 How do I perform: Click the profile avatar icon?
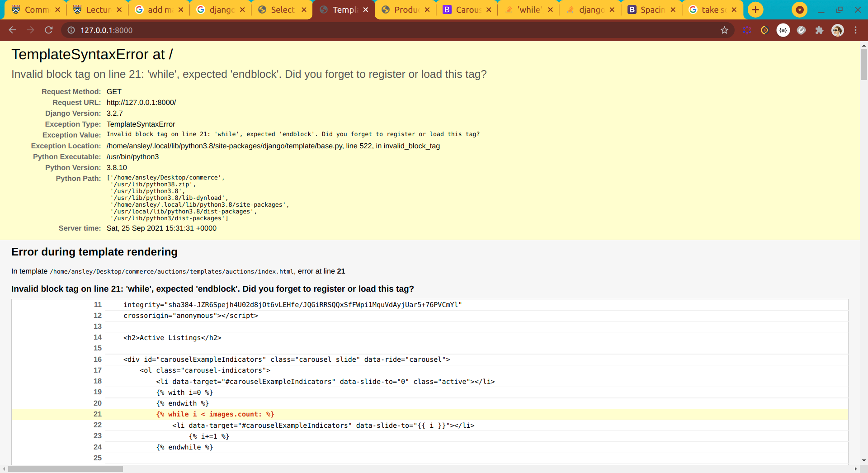[838, 30]
